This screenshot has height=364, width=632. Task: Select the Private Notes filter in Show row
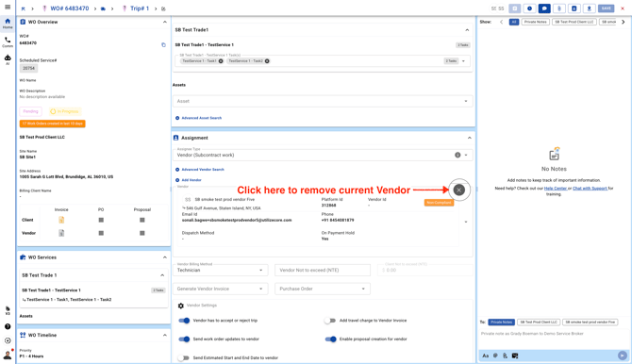pyautogui.click(x=535, y=22)
